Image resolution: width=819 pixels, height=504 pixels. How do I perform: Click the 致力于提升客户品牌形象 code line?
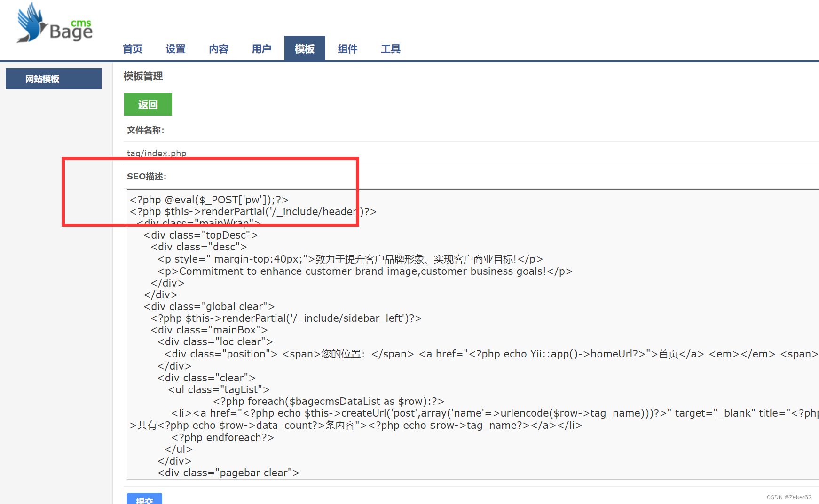[350, 259]
